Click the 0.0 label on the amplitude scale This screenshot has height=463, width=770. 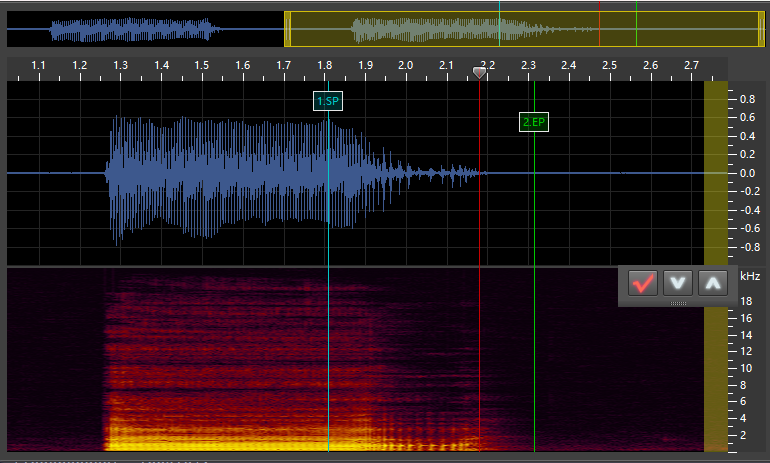point(746,173)
